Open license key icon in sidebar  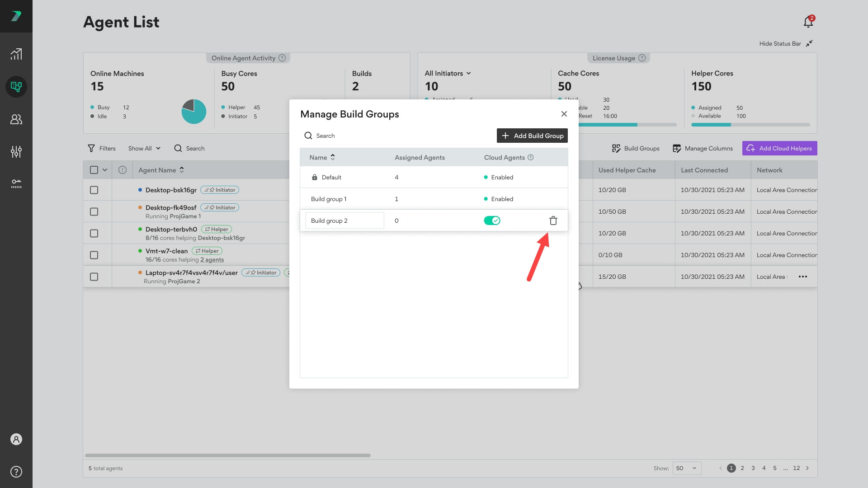click(16, 183)
